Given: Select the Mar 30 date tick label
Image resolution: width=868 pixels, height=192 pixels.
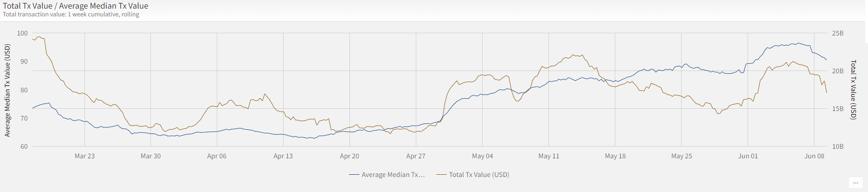Looking at the screenshot, I should pos(151,156).
